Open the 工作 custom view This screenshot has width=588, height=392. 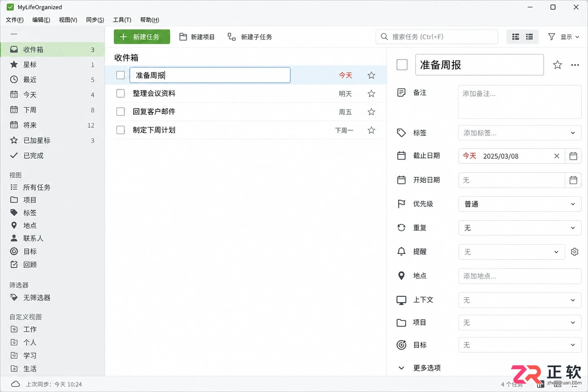tap(52, 329)
